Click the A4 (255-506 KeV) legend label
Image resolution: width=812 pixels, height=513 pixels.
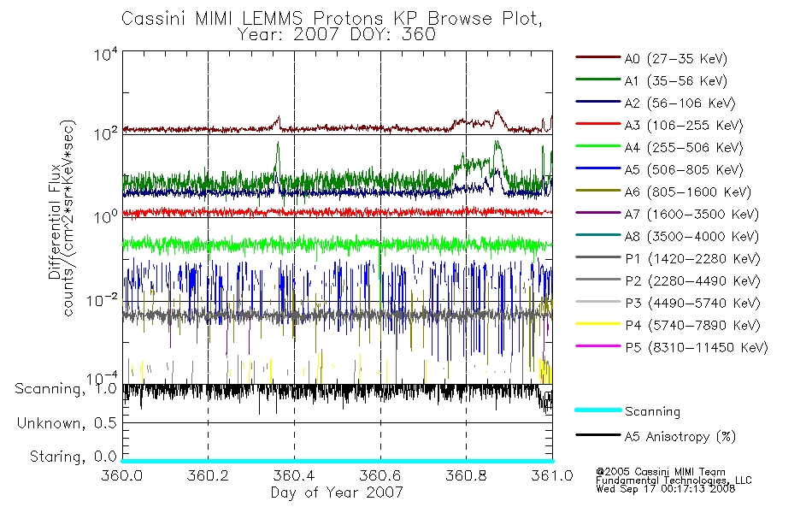click(684, 148)
